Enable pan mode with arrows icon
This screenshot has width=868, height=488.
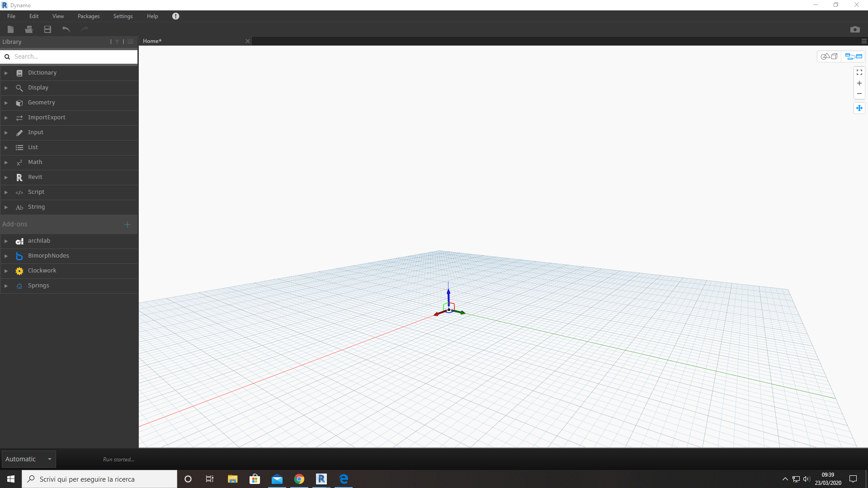(859, 108)
